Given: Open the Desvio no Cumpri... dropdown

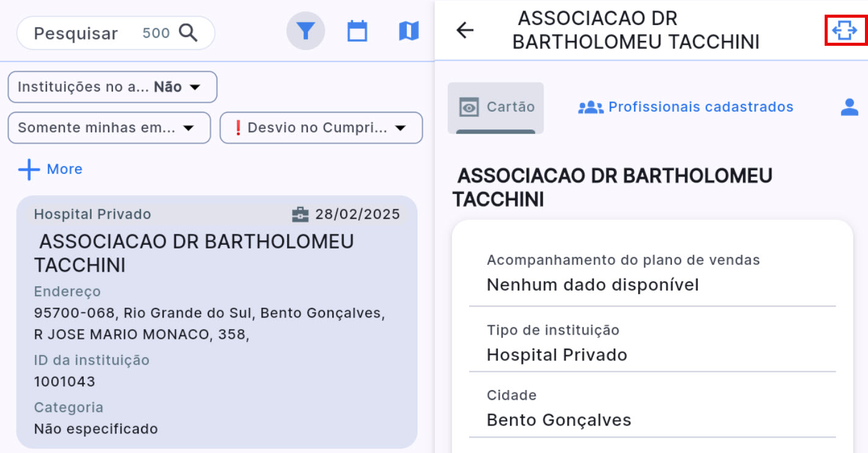Looking at the screenshot, I should point(321,128).
